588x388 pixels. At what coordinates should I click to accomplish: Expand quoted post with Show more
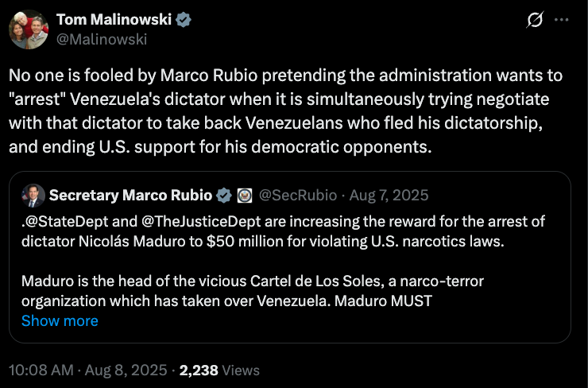[x=60, y=320]
